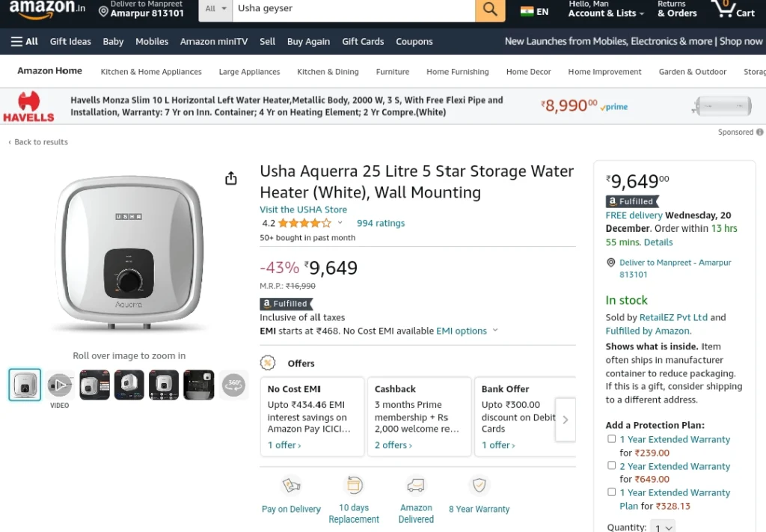This screenshot has height=532, width=766.
Task: Open the 994 ratings link
Action: pos(381,223)
